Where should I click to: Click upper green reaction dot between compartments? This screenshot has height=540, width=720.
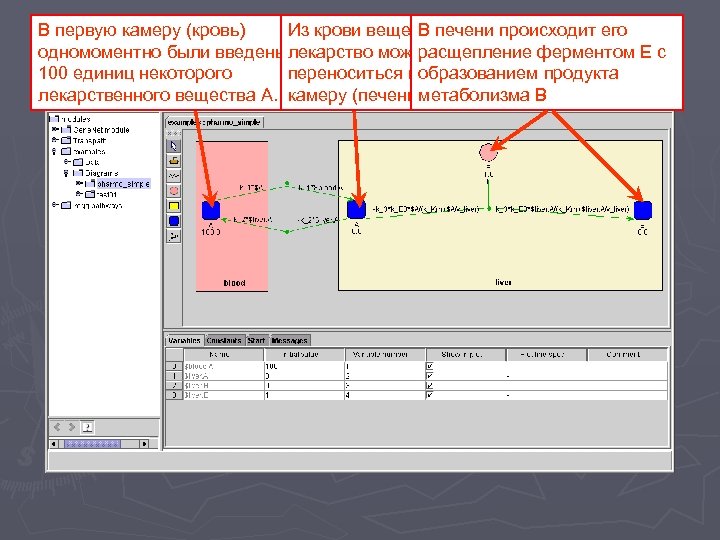(287, 184)
